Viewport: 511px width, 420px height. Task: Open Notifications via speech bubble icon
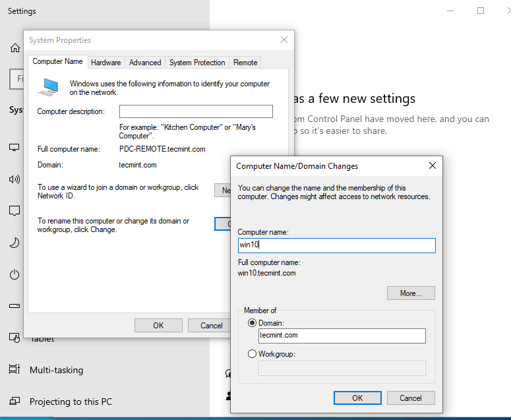coord(15,211)
